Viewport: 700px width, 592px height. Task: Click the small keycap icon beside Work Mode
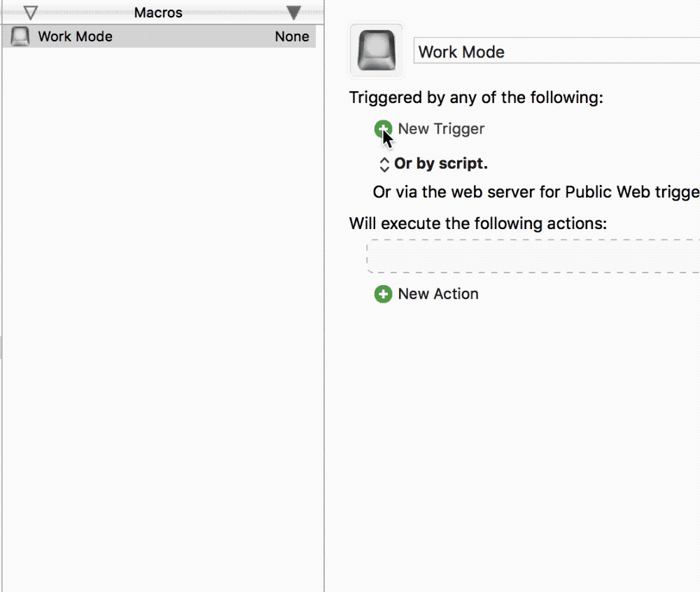(x=21, y=36)
